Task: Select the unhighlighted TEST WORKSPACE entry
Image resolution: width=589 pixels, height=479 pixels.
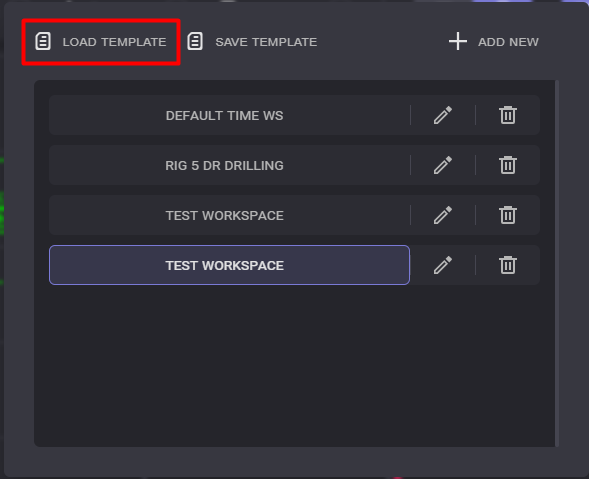Action: coord(229,215)
